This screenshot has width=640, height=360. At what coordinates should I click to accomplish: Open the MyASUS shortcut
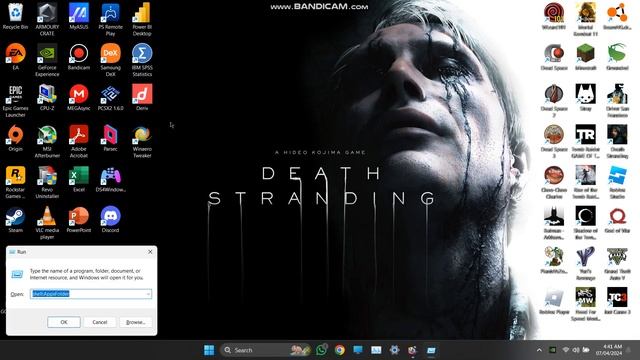79,17
